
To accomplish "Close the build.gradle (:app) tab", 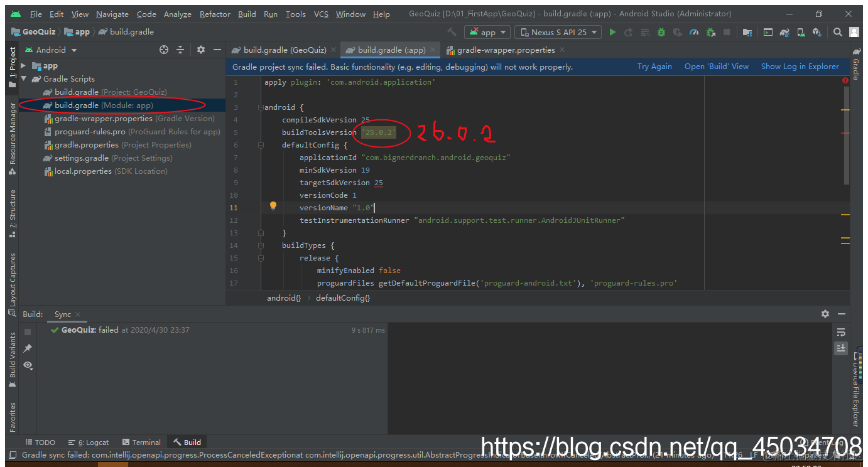I will click(433, 50).
